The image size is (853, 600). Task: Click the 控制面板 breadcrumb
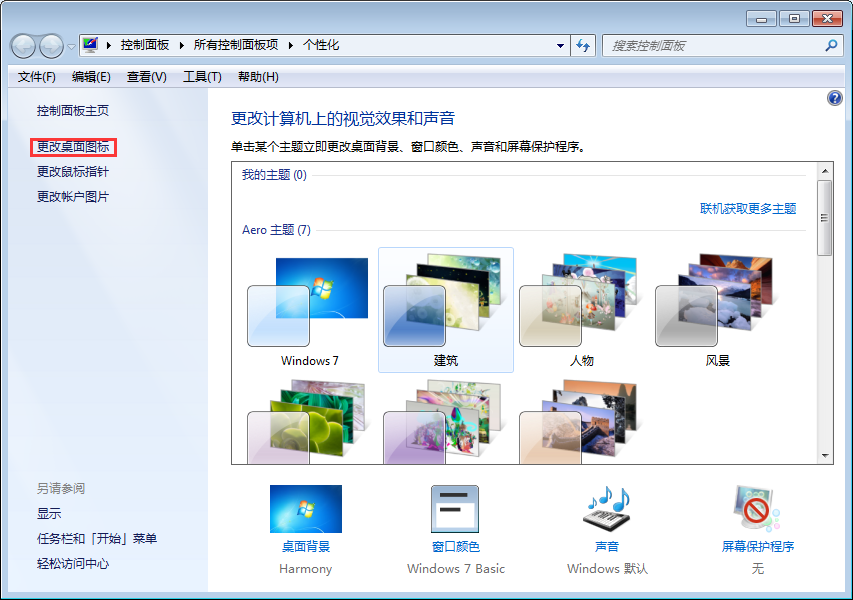[145, 45]
